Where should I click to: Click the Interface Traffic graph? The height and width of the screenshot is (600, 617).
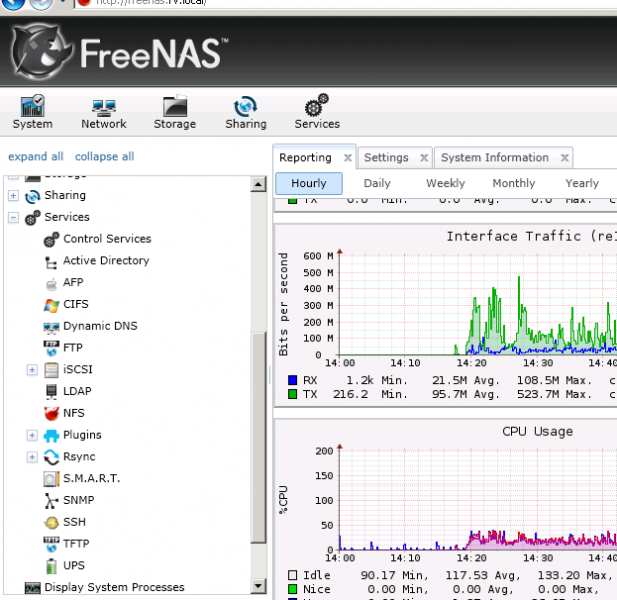[477, 305]
